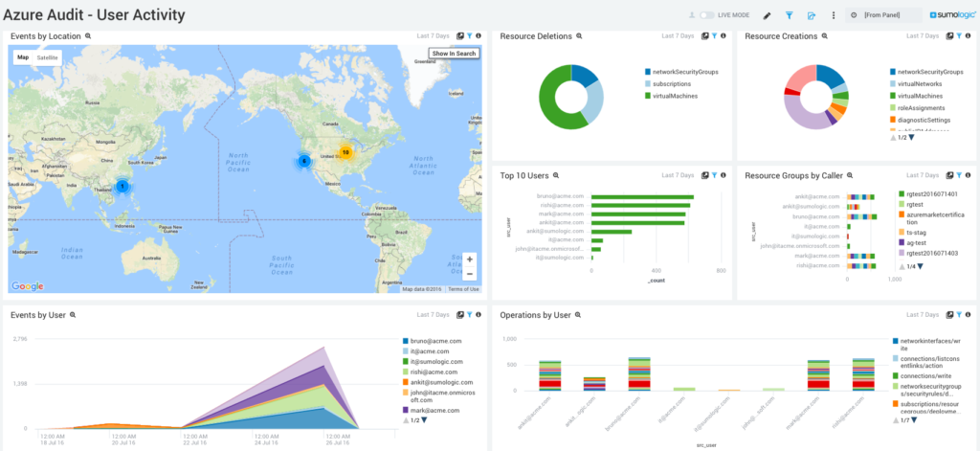
Task: Zoom out the map with minus button
Action: coord(469,273)
